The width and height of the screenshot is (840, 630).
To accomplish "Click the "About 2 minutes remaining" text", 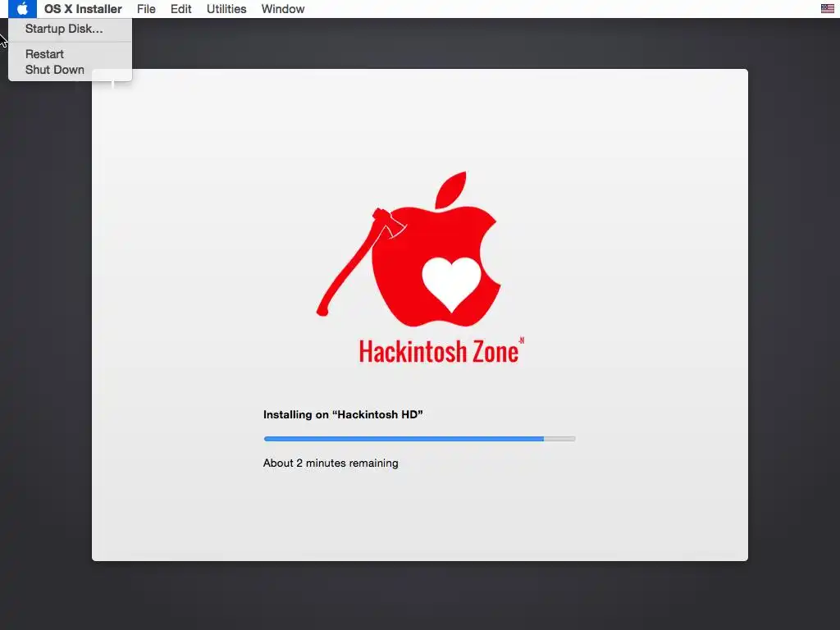I will tap(331, 463).
